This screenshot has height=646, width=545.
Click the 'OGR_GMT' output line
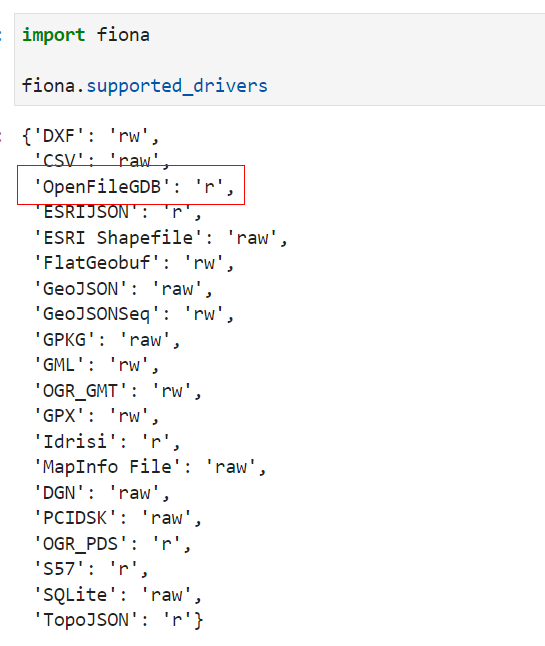pyautogui.click(x=117, y=391)
